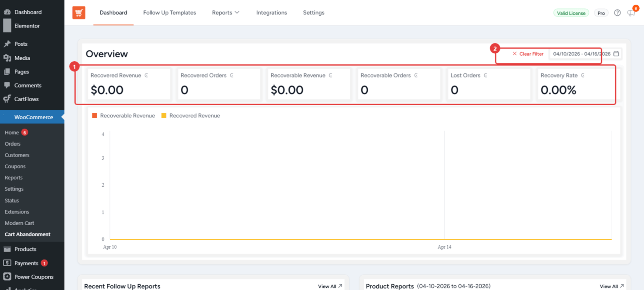This screenshot has width=644, height=290.
Task: Click arrow icon beside Product Reports View All
Action: [622, 286]
